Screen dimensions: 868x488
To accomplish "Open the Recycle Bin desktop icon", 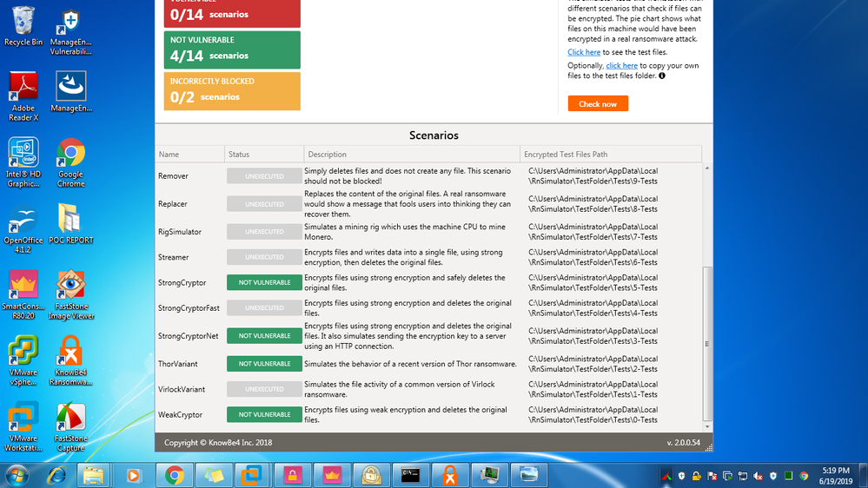I will pyautogui.click(x=23, y=27).
